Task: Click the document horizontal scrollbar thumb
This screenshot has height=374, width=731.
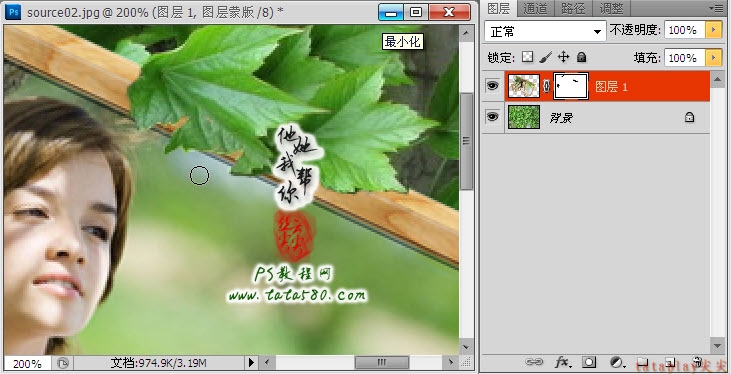Action: pyautogui.click(x=382, y=362)
